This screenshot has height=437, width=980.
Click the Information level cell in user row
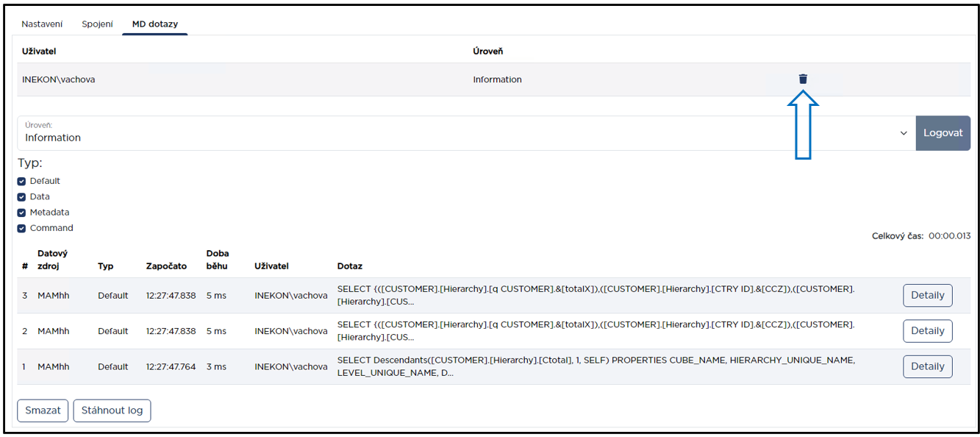pyautogui.click(x=497, y=79)
